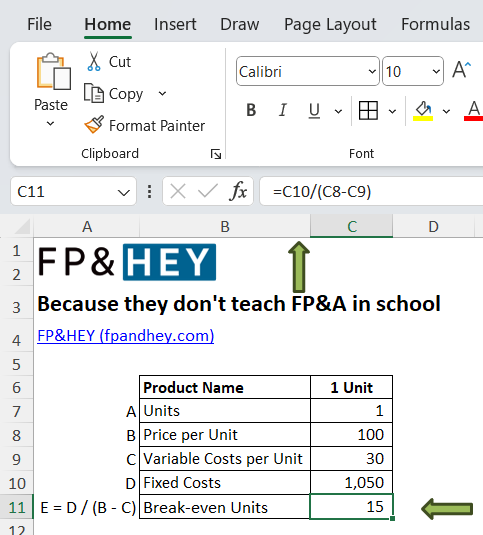Viewport: 483px width, 535px height.
Task: Open the FP&HEY (fpandhey.com) link
Action: [x=126, y=336]
